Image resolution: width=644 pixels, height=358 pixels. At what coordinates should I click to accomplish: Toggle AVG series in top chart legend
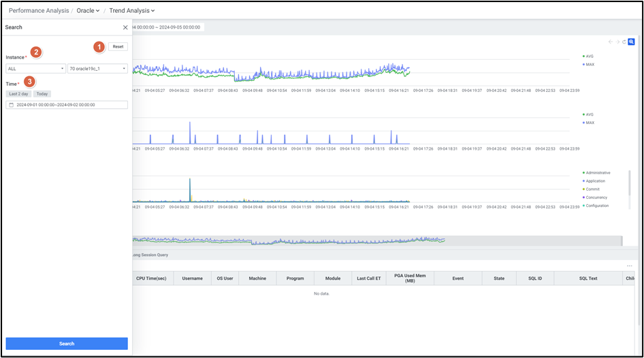590,56
